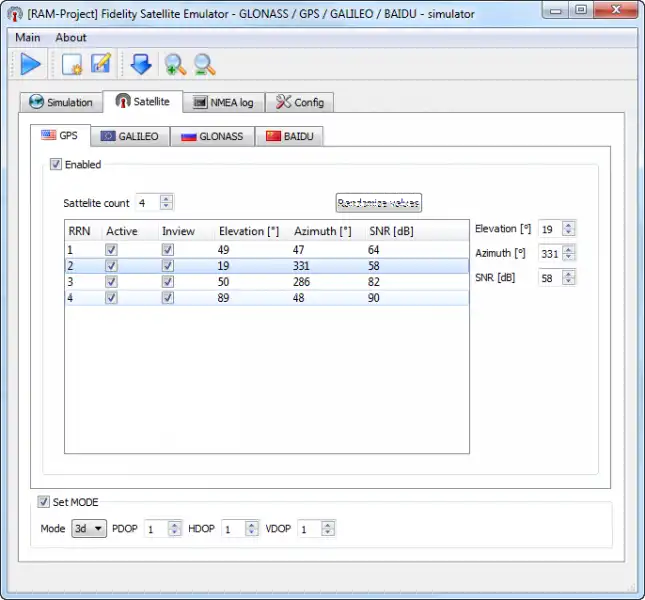Click the Elevation value field showing 19

(550, 229)
